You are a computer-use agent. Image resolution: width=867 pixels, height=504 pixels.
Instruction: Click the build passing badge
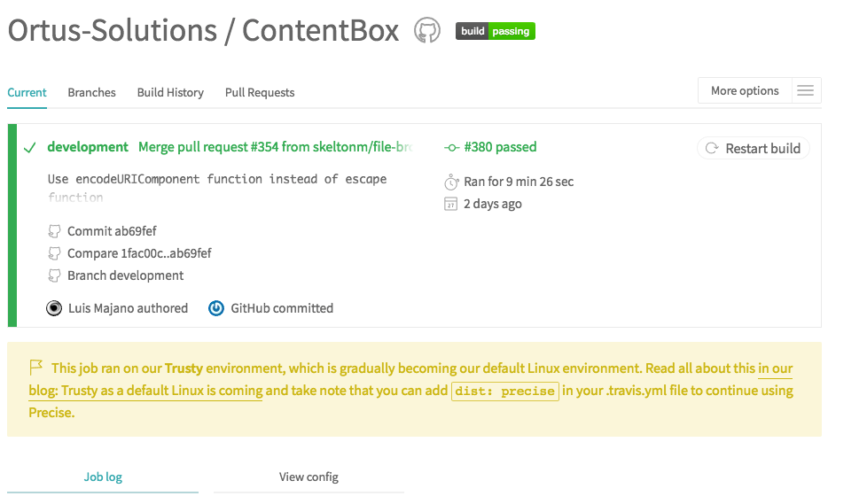tap(496, 31)
